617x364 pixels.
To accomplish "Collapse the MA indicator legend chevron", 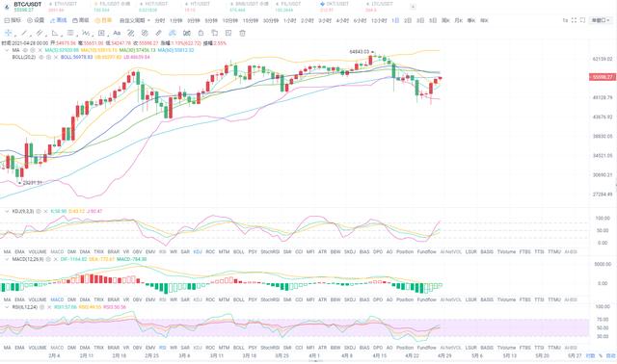I will [7, 50].
